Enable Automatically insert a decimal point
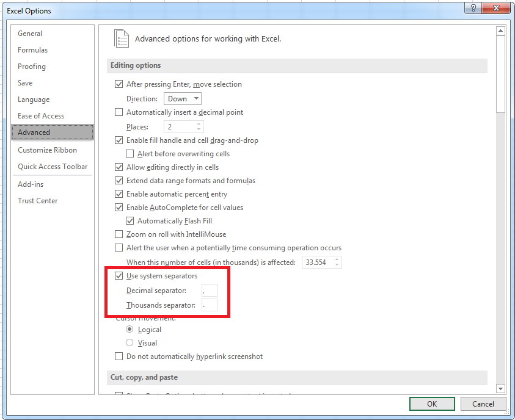 [119, 112]
